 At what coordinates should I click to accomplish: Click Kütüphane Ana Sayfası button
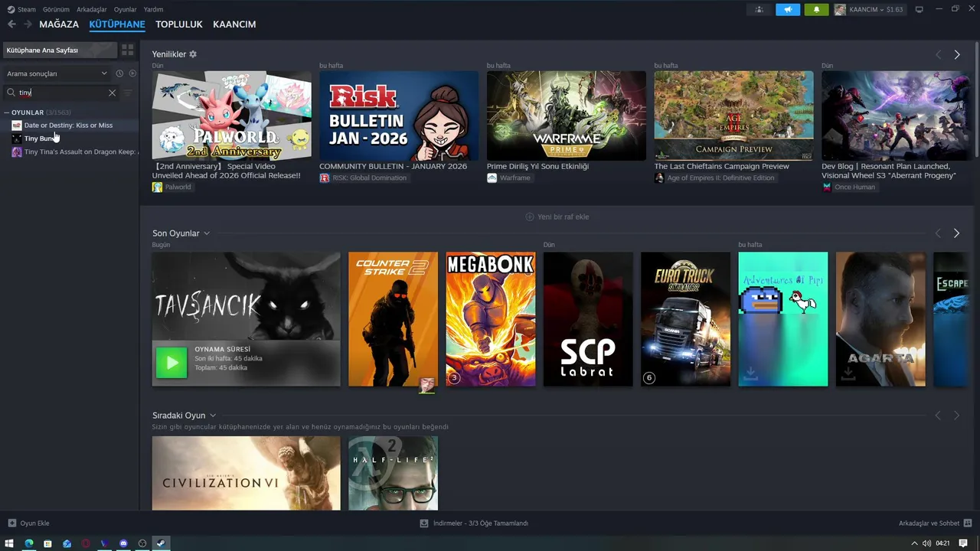(60, 50)
